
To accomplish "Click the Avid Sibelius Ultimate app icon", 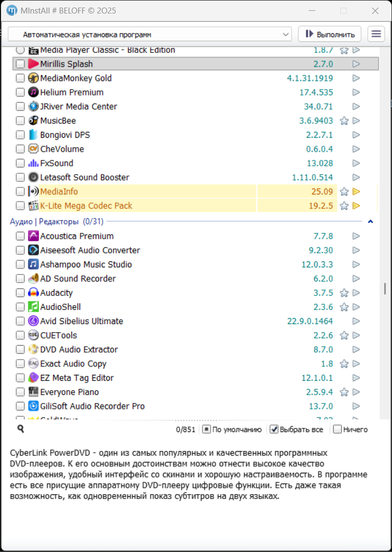I will click(x=33, y=321).
